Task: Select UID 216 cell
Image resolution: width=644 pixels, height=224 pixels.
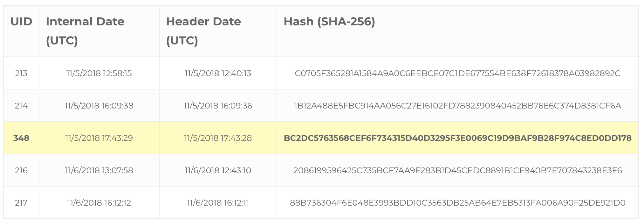Action: tap(21, 170)
